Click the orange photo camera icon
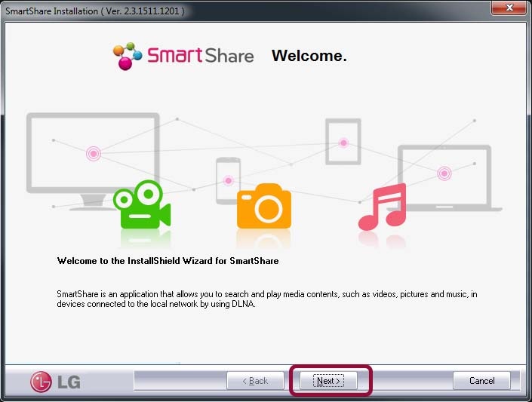Image resolution: width=532 pixels, height=402 pixels. [264, 206]
